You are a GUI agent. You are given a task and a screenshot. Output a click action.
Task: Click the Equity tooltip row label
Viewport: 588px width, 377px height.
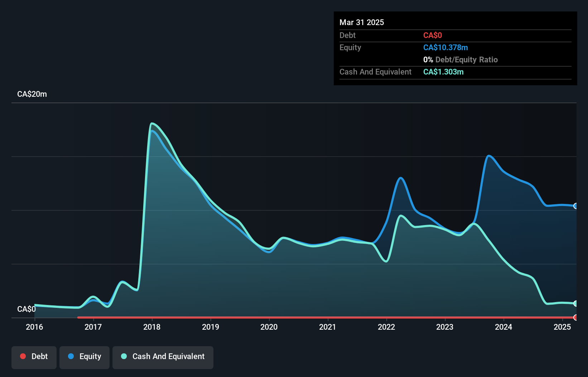point(350,47)
